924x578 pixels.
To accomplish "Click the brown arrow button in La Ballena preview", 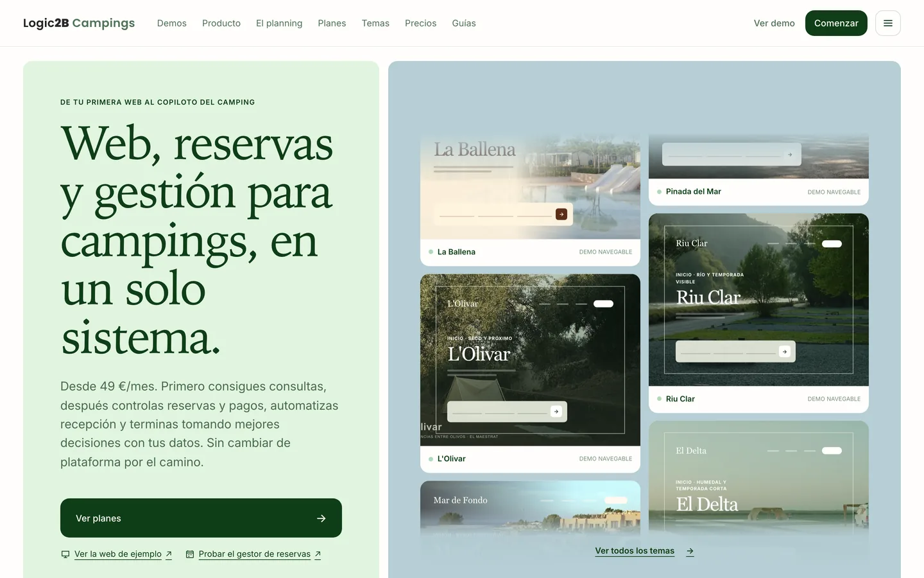I will (561, 215).
